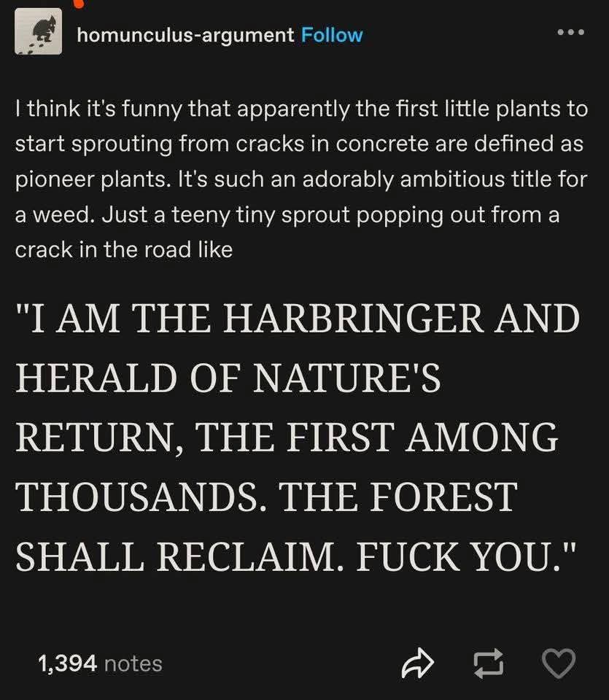Like the post with the heart icon
The width and height of the screenshot is (609, 700).
560,663
